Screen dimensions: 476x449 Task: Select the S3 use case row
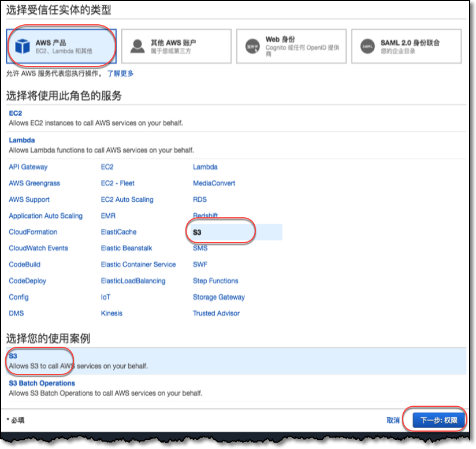pyautogui.click(x=236, y=361)
